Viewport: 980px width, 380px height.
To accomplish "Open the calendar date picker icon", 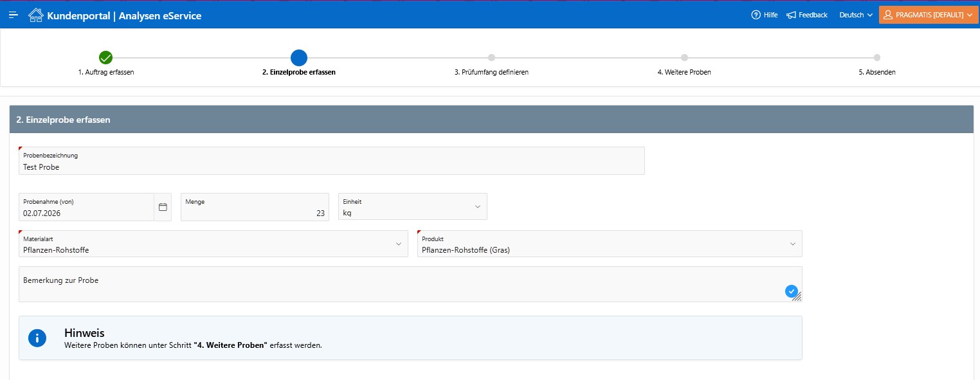I will [x=163, y=207].
